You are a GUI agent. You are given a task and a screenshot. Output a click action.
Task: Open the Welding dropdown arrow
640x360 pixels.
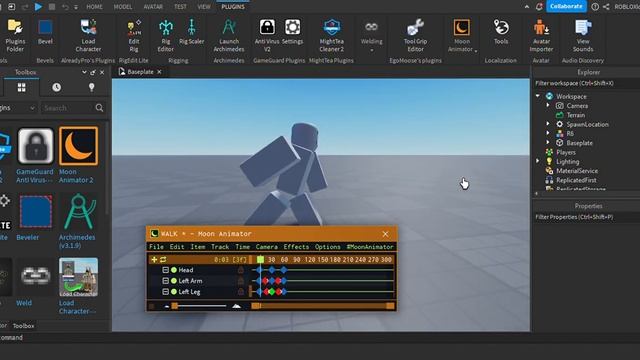pyautogui.click(x=372, y=51)
